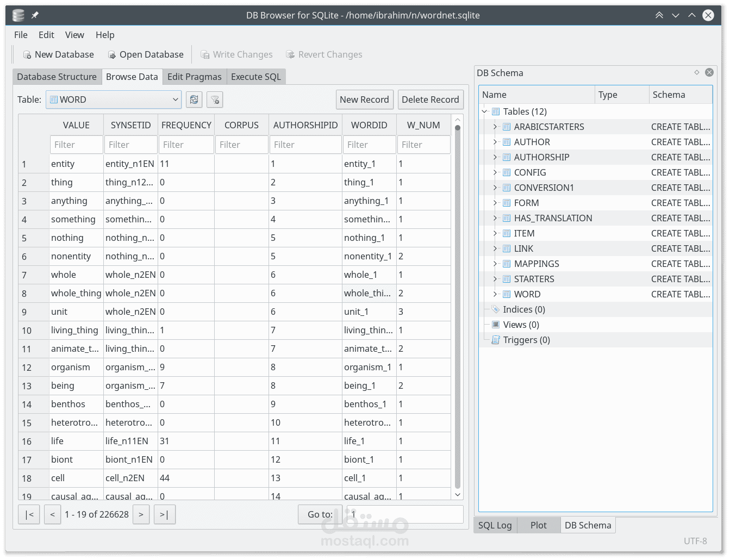Undock the DB Schema panel float icon

coord(697,72)
